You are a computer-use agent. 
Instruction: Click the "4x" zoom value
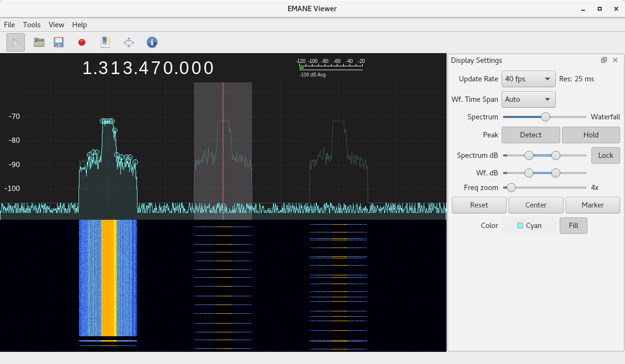[595, 188]
